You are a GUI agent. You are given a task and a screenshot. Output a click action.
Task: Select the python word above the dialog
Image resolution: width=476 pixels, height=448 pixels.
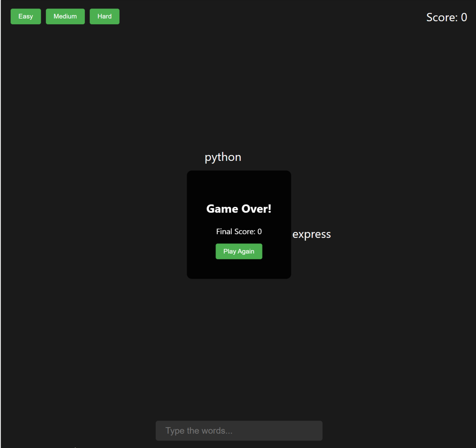223,157
